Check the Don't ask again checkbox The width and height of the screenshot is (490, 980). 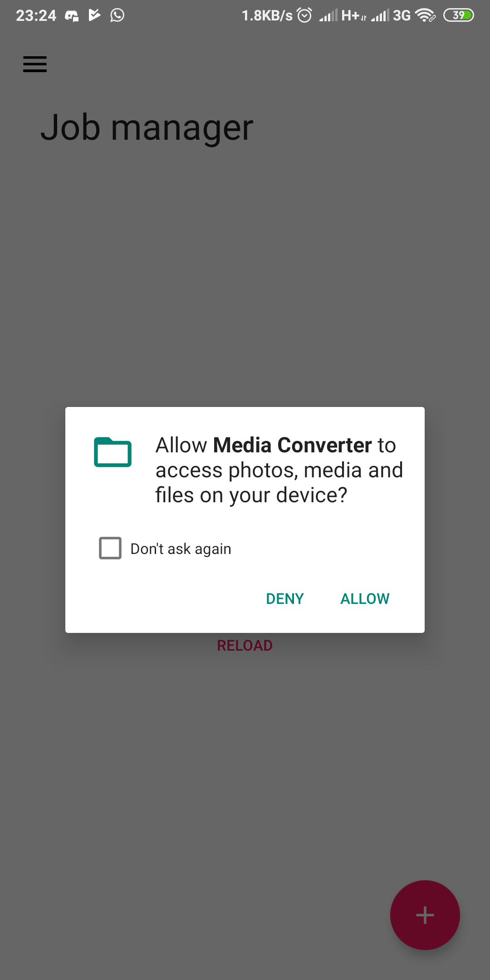[110, 548]
